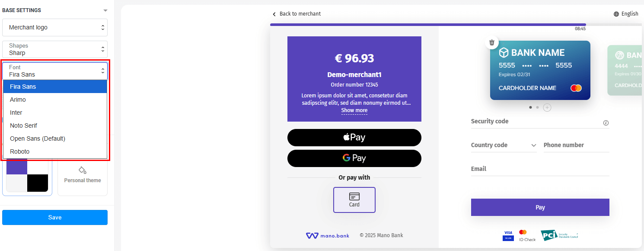Open the Merchant logo dropdown
This screenshot has height=251, width=644.
click(x=55, y=27)
